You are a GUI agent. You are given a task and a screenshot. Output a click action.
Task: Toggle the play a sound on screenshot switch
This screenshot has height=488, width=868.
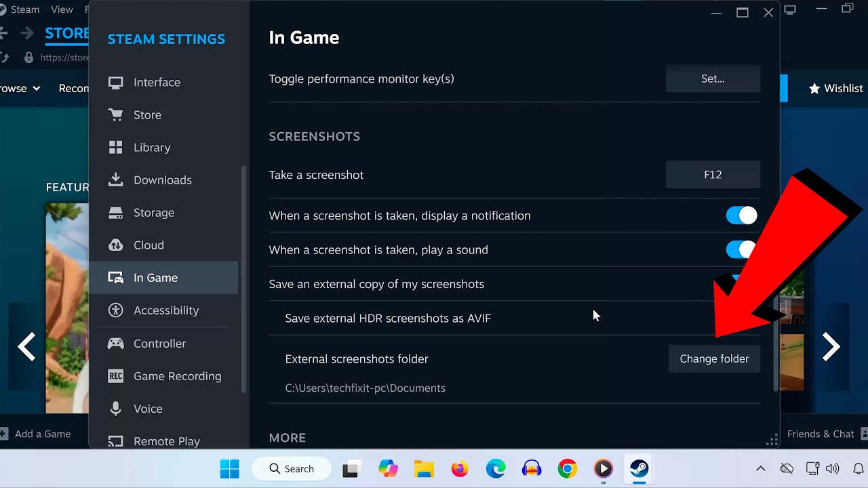pos(741,249)
